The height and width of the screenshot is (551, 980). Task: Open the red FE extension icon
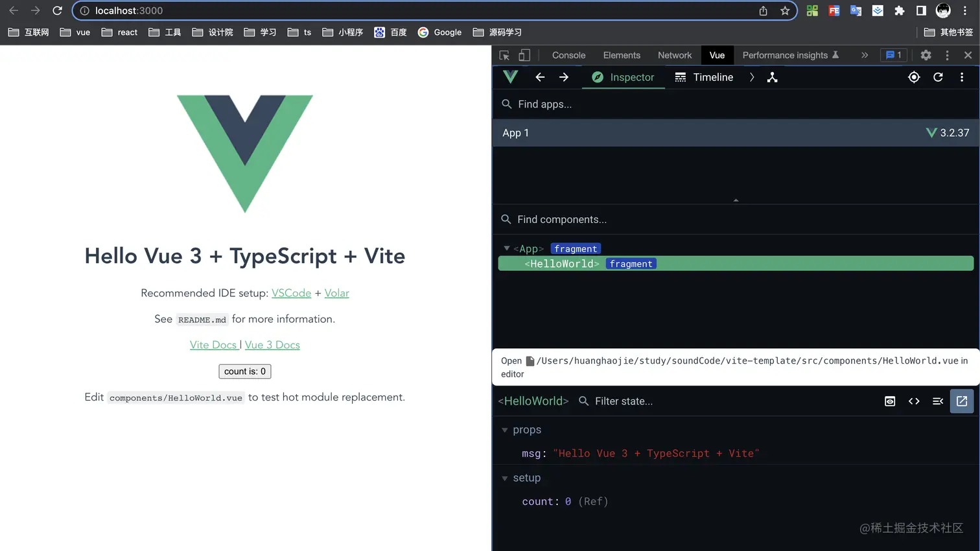point(834,10)
